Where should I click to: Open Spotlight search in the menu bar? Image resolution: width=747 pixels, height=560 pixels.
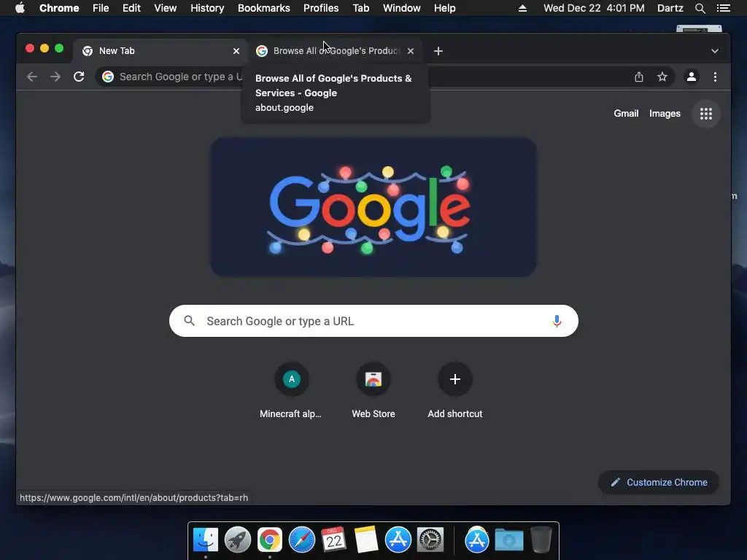pyautogui.click(x=700, y=8)
